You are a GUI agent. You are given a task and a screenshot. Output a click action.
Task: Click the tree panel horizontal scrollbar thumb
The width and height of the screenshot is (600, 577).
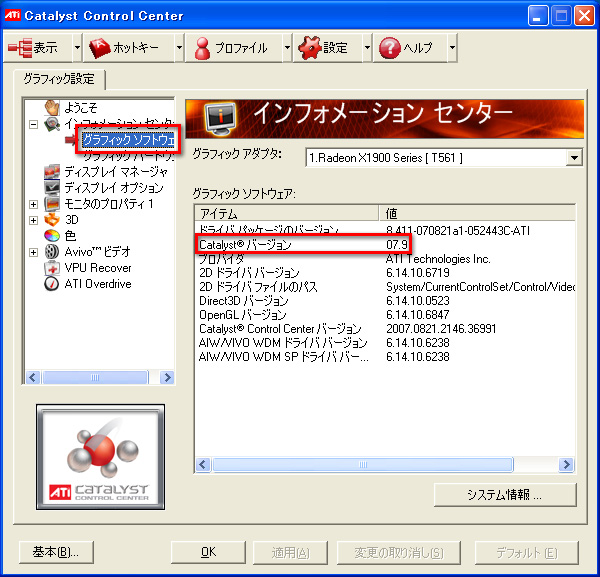tap(95, 378)
